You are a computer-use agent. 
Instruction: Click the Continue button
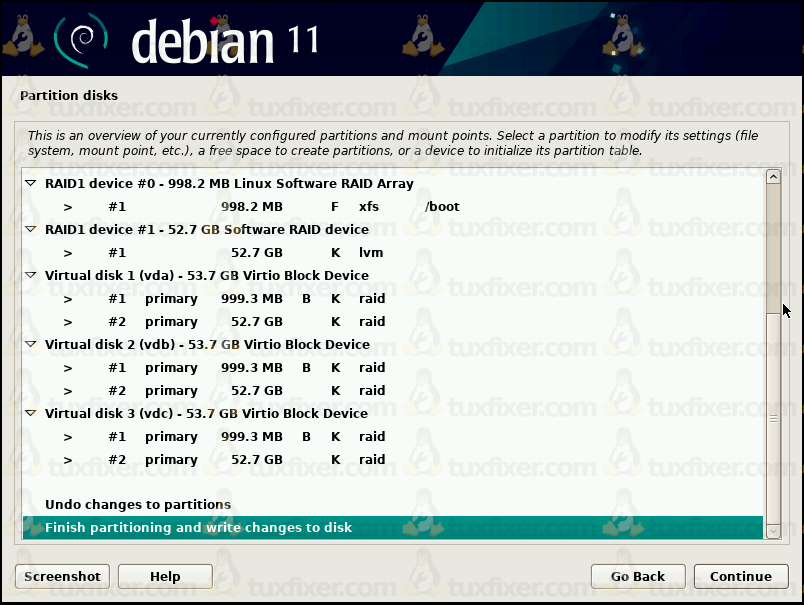pyautogui.click(x=740, y=576)
